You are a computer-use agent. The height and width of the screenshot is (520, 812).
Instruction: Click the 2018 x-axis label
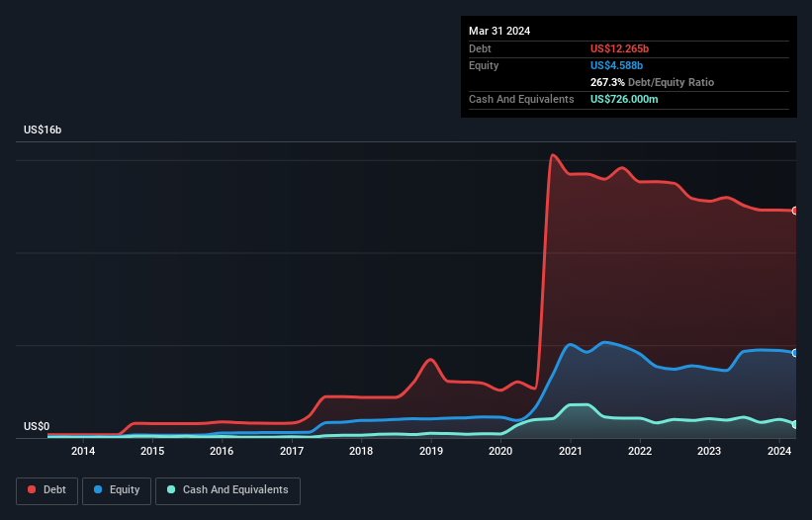361,451
